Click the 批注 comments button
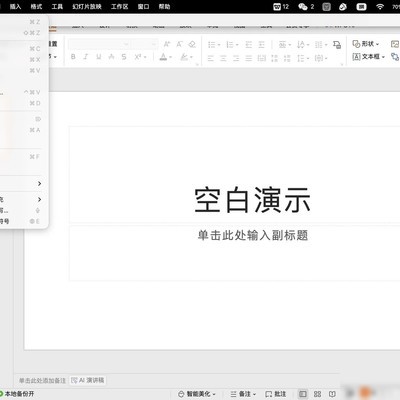The height and width of the screenshot is (400, 400). click(x=275, y=394)
